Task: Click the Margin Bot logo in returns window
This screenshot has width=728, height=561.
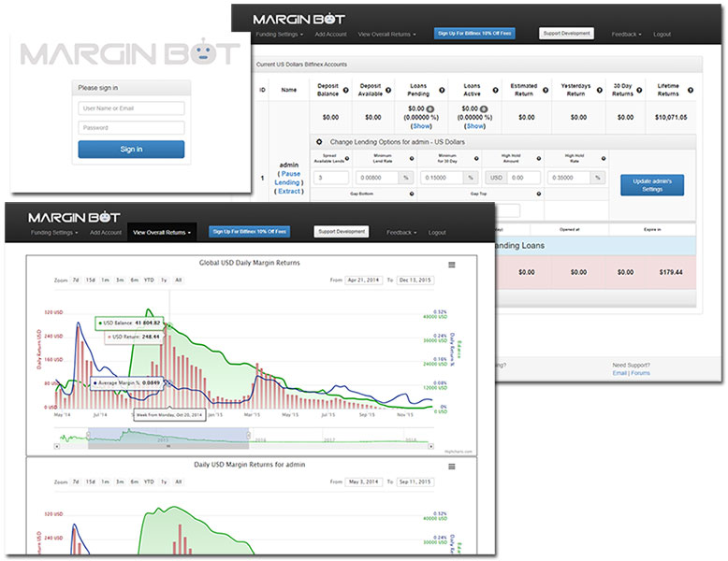Action: point(74,217)
